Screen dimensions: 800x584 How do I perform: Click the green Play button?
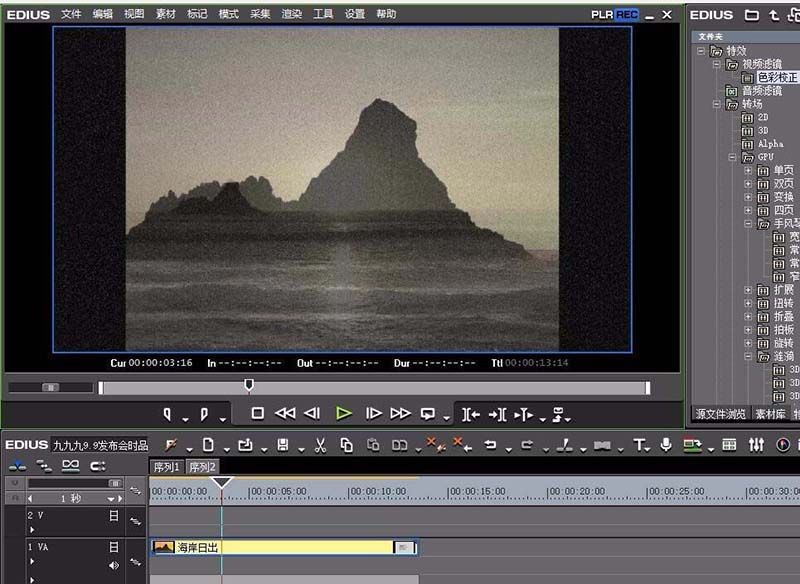coord(344,413)
